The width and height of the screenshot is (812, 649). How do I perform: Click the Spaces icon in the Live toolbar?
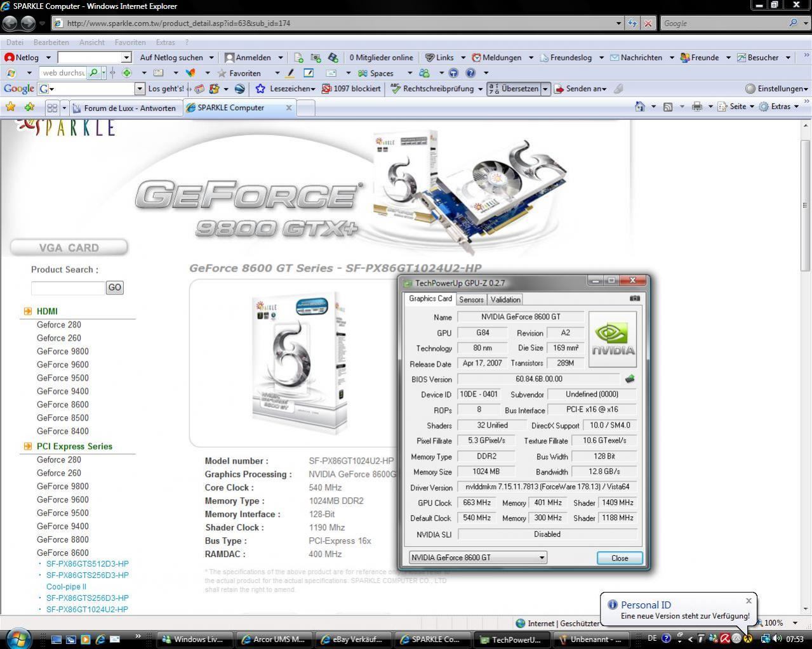pos(363,73)
